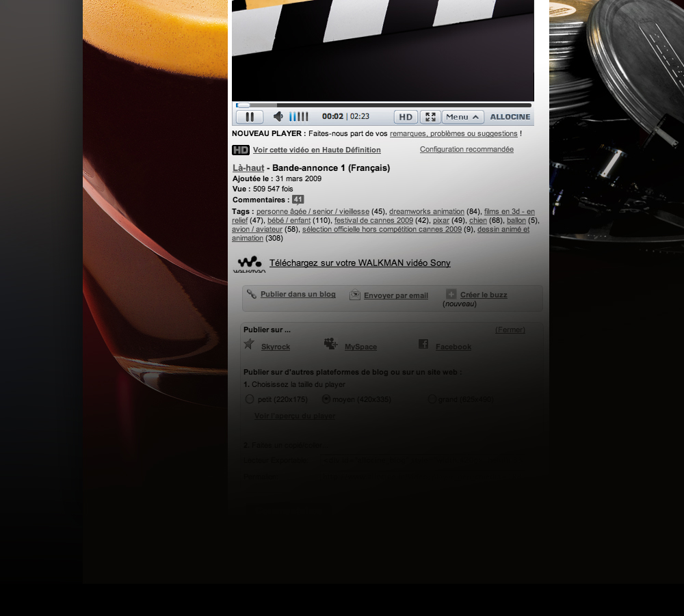The image size is (684, 616).
Task: Select grand (625x490) player size
Action: coord(432,399)
